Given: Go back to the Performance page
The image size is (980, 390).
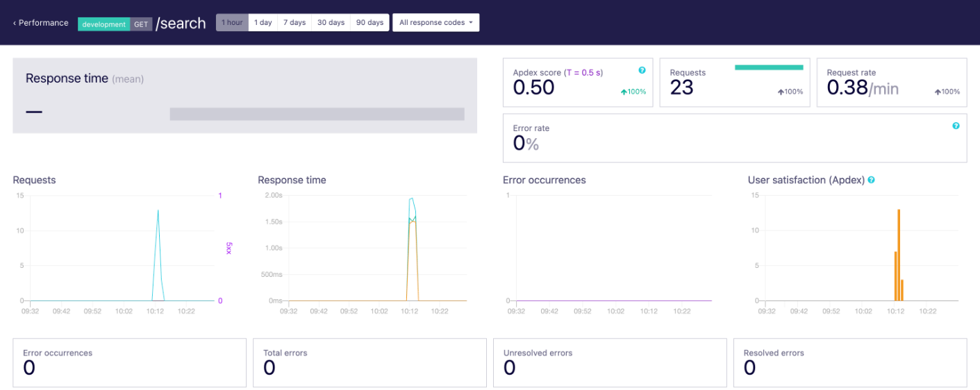Looking at the screenshot, I should click(x=41, y=23).
